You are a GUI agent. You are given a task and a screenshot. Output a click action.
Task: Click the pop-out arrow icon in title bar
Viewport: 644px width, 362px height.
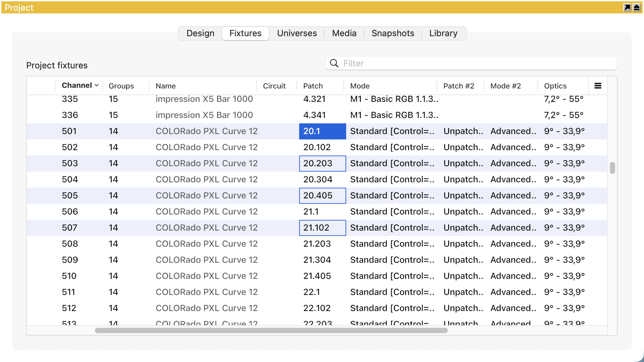627,7
